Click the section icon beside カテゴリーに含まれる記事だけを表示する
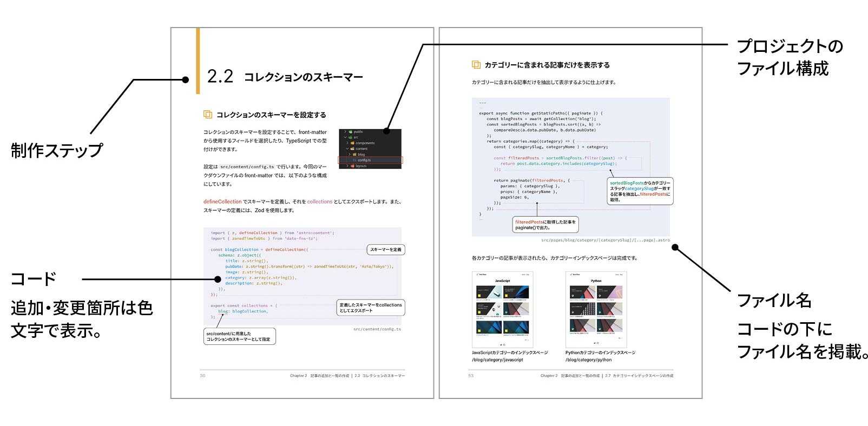Viewport: 868px width, 426px height. pos(476,65)
